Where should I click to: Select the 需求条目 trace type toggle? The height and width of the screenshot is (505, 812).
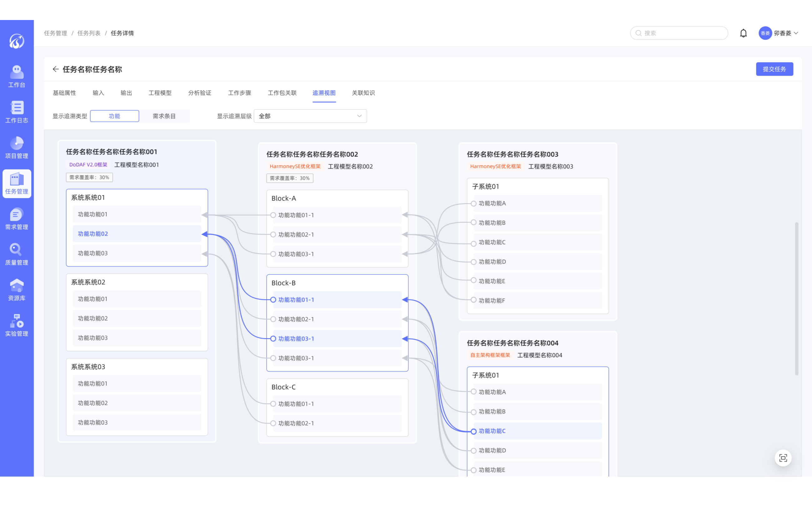tap(164, 116)
